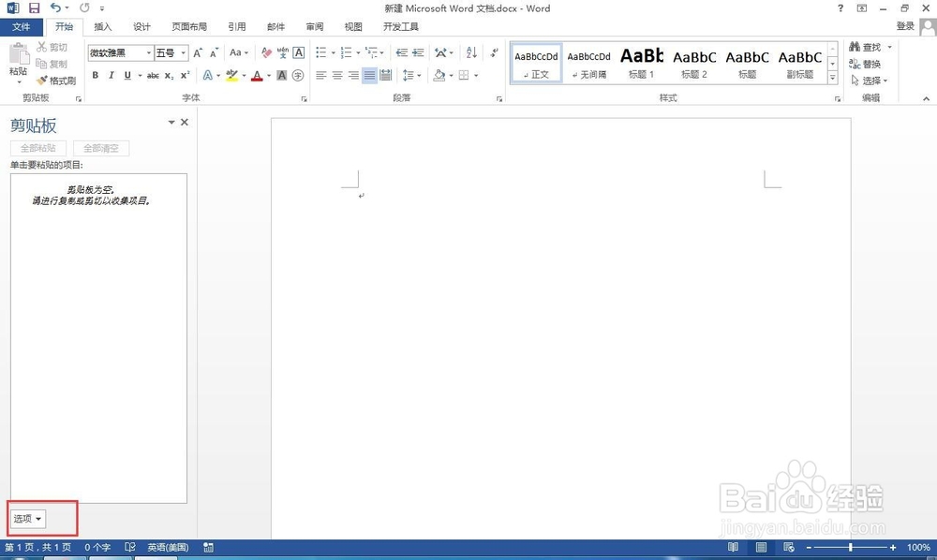
Task: Apply yellow text highlight color
Action: click(x=231, y=75)
